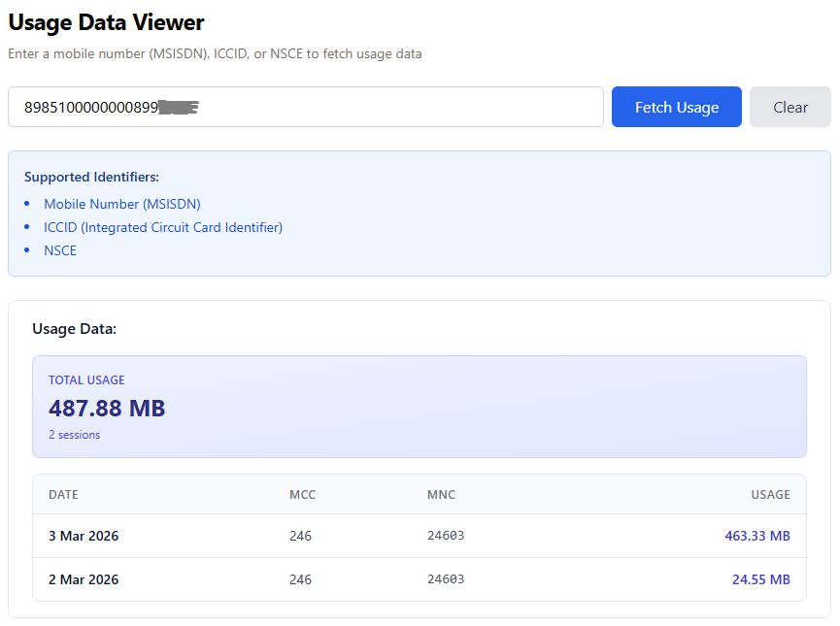Select the 3 Mar 2026 date cell
The width and height of the screenshot is (840, 626).
[x=84, y=536]
